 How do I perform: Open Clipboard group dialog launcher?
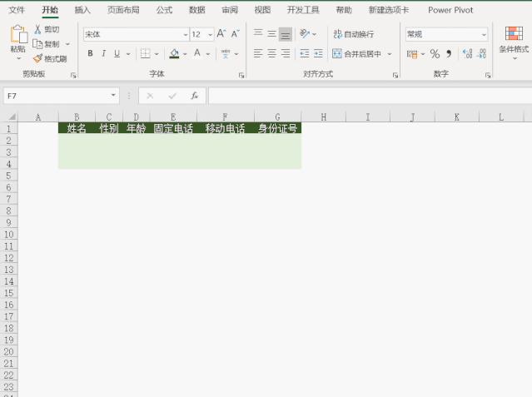73,76
